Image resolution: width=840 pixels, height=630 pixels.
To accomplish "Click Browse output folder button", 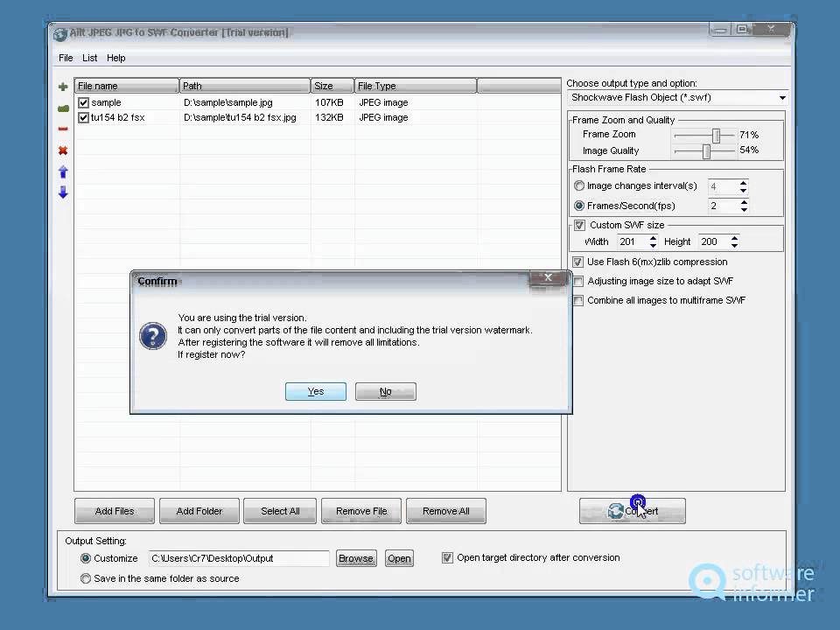I will [356, 558].
